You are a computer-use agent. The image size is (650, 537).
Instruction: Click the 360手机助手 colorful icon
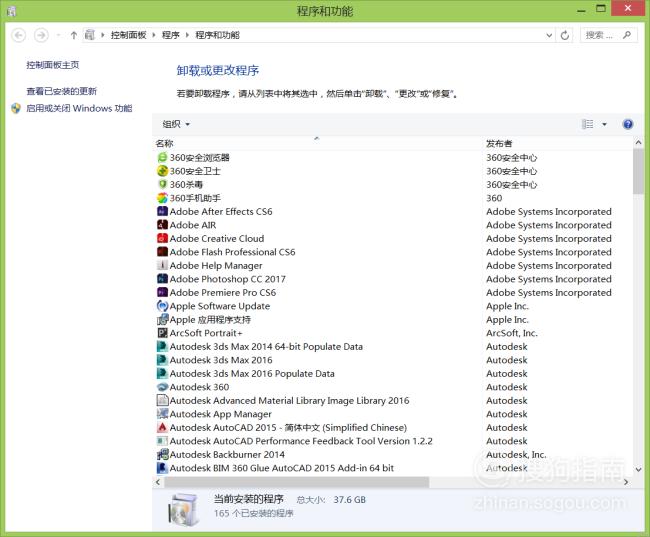coord(162,198)
